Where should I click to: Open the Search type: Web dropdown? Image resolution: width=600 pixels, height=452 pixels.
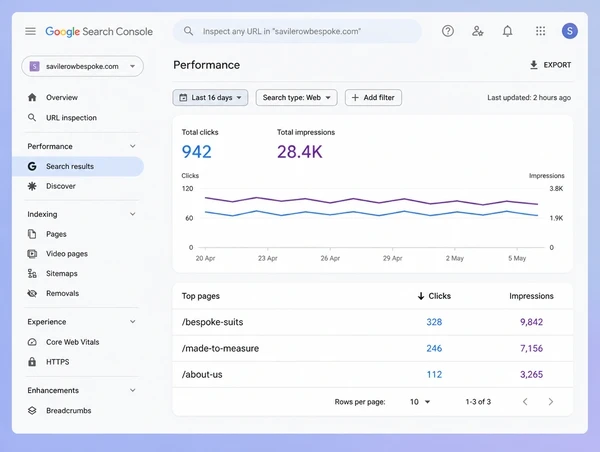point(297,98)
